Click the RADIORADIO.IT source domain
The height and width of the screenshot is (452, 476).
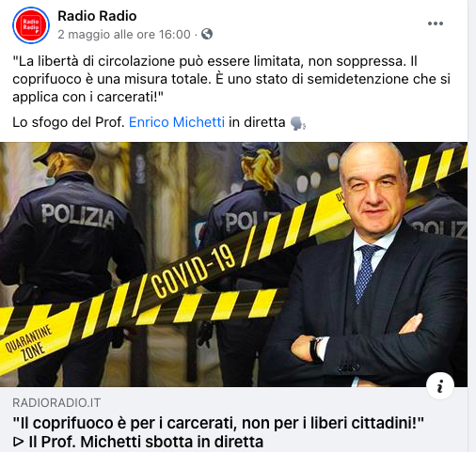coord(56,402)
